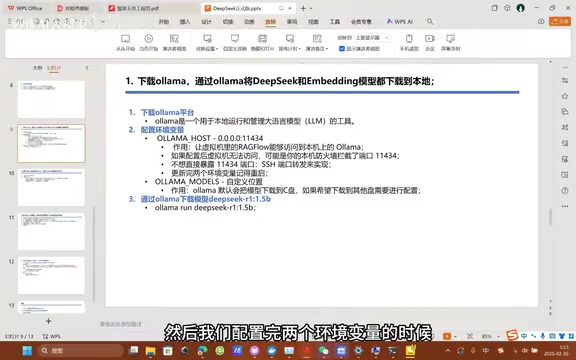This screenshot has height=360, width=576.
Task: Select slide 10 thumbnail
Action: [51, 187]
